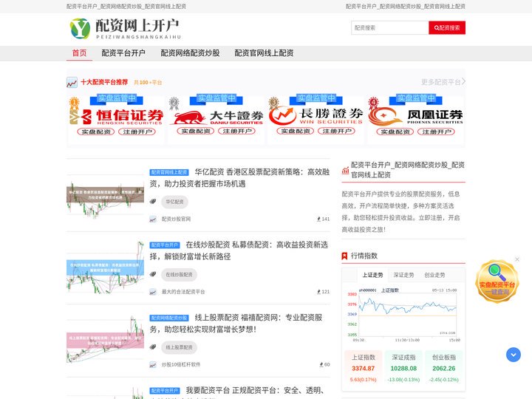
Task: Switch to the 深证走势 chart tab
Action: (403, 275)
